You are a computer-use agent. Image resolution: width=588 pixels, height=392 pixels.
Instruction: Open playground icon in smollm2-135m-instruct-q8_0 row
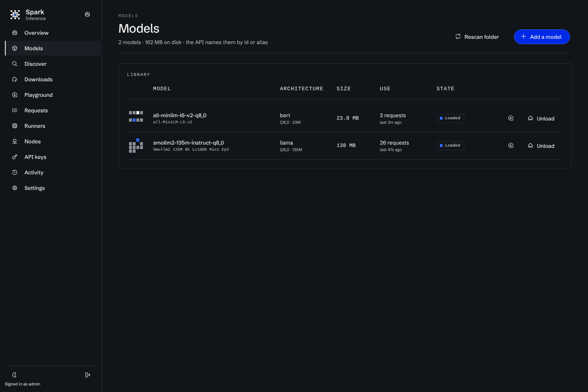(511, 145)
